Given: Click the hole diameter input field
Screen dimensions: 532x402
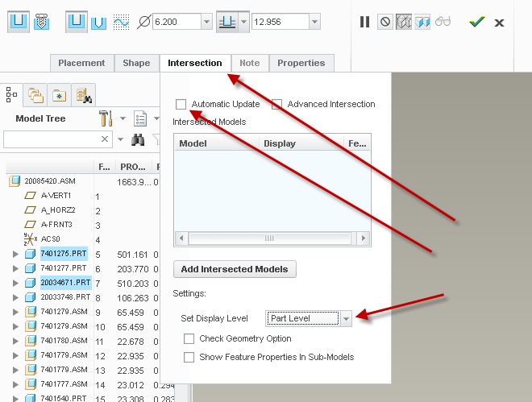Looking at the screenshot, I should (177, 22).
